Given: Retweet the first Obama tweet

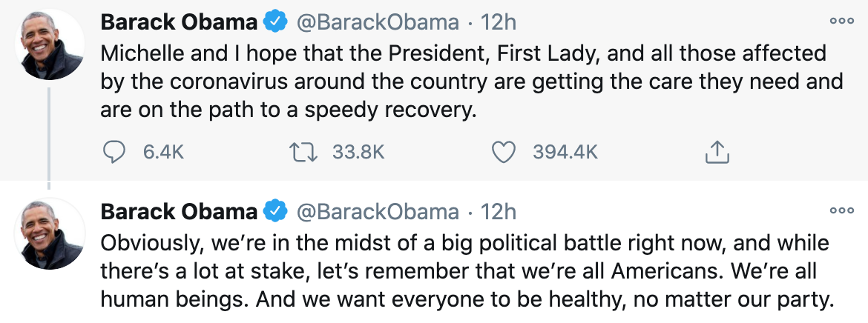Looking at the screenshot, I should 303,152.
